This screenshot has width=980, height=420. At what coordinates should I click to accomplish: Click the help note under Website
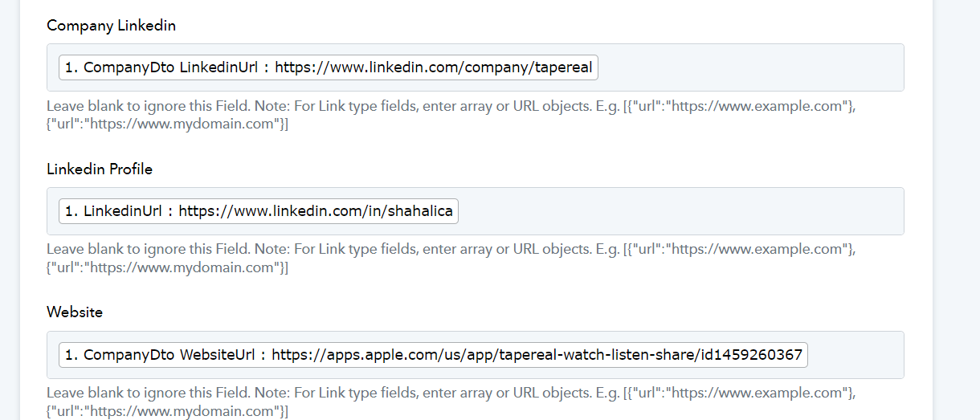(451, 402)
